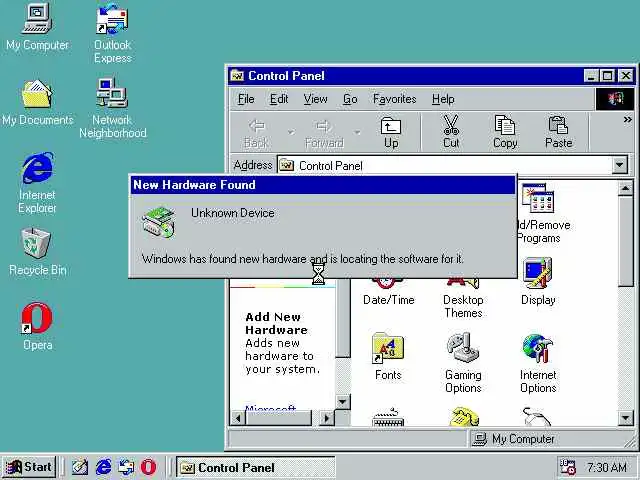Open the Help menu
640x480 pixels.
(443, 99)
